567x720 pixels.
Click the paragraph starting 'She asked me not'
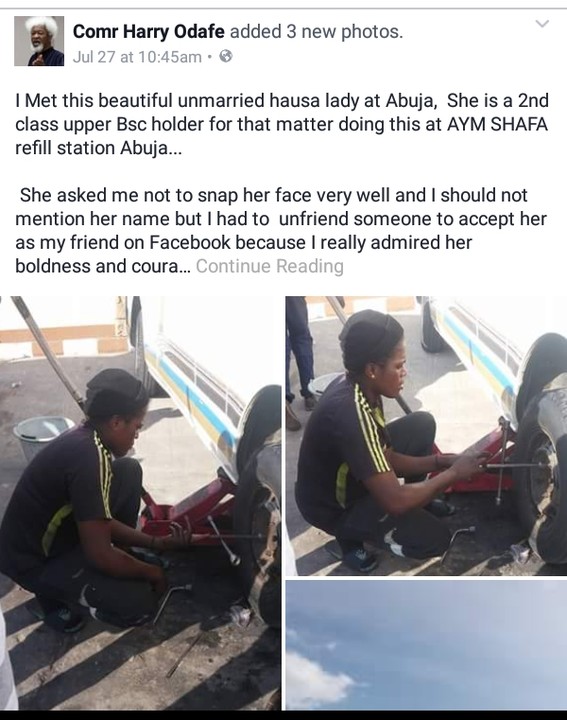click(281, 231)
